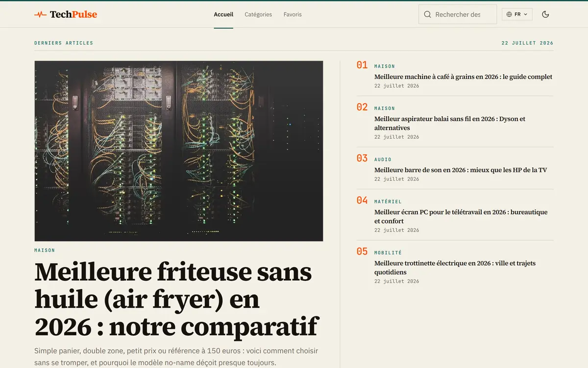
Task: Click the featured article summary paragraph
Action: [176, 357]
